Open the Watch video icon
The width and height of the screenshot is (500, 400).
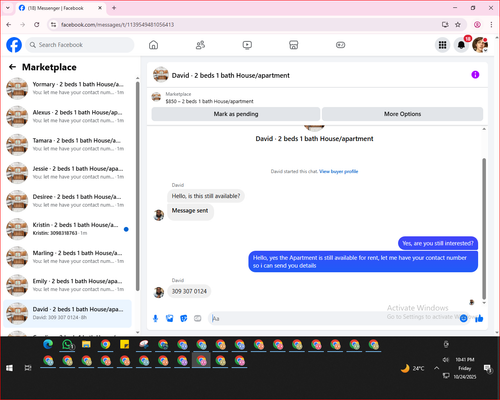click(247, 45)
